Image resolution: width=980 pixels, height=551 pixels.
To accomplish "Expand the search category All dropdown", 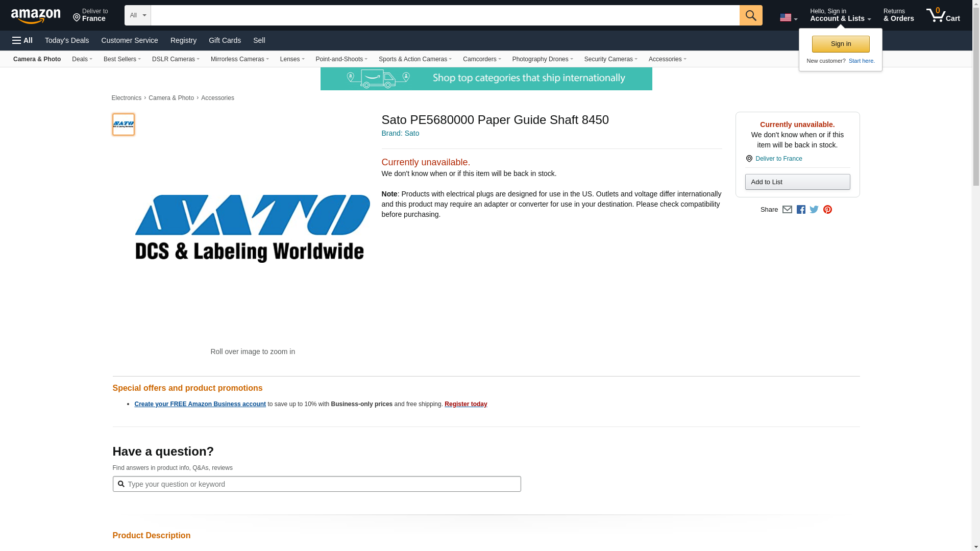I will [x=137, y=15].
